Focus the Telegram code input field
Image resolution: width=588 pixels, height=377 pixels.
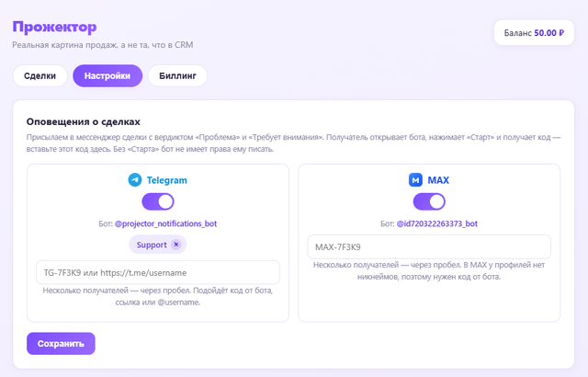[x=158, y=272]
